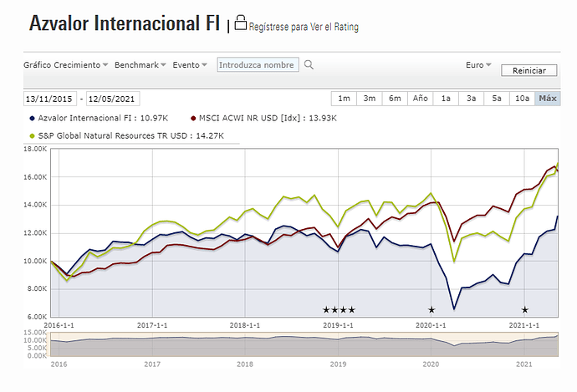Open the Evento dropdown menu

click(x=190, y=64)
